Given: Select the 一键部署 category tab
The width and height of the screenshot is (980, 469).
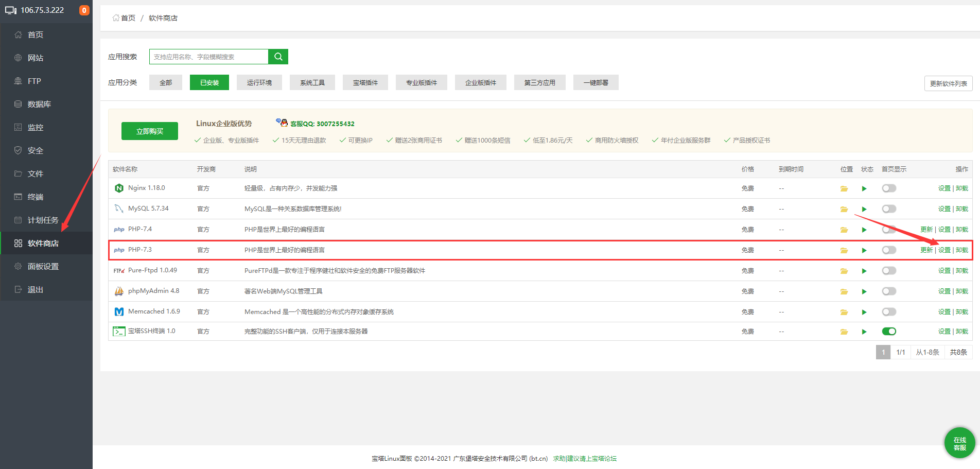Looking at the screenshot, I should [x=596, y=82].
